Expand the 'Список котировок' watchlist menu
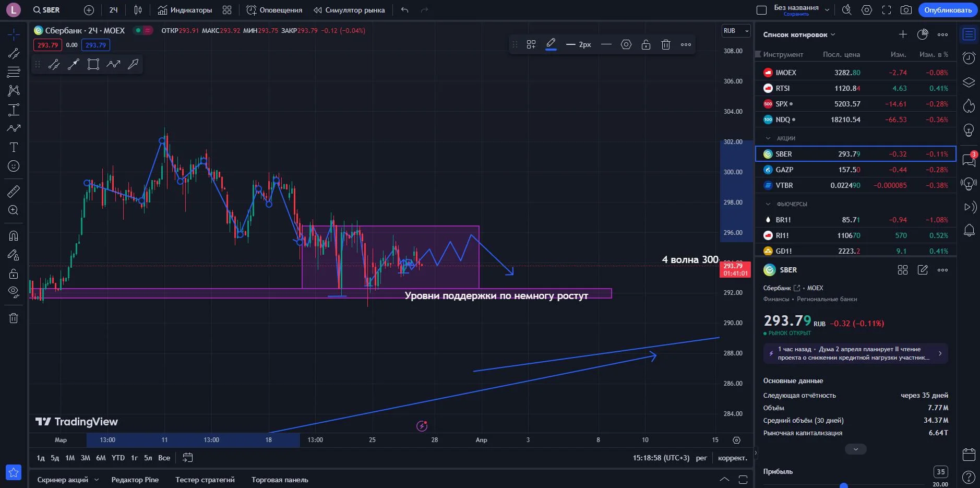 (x=799, y=34)
